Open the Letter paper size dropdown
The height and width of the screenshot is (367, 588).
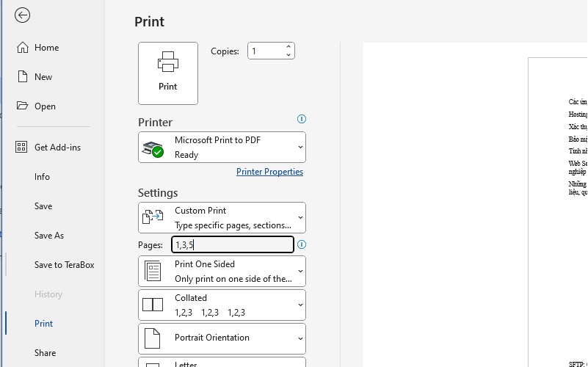point(222,362)
